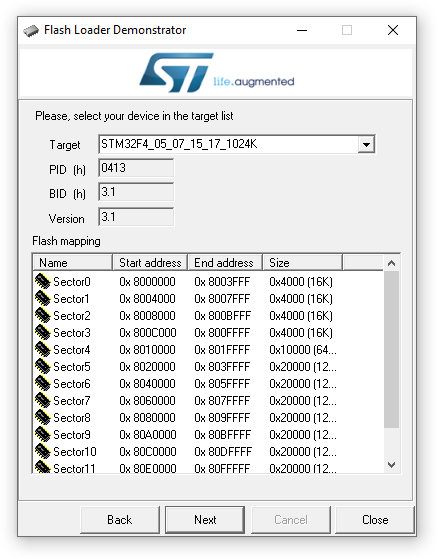Click the PID (h) field showing 0413

click(136, 168)
